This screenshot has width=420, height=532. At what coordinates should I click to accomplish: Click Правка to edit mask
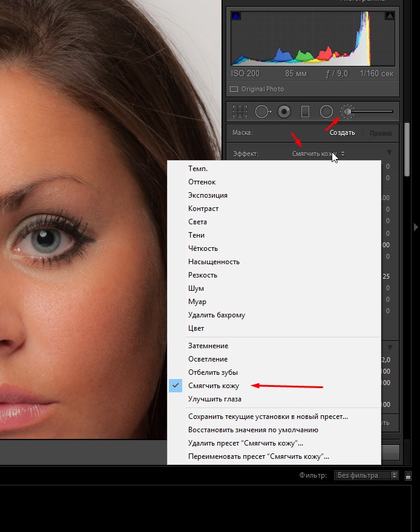pyautogui.click(x=381, y=133)
